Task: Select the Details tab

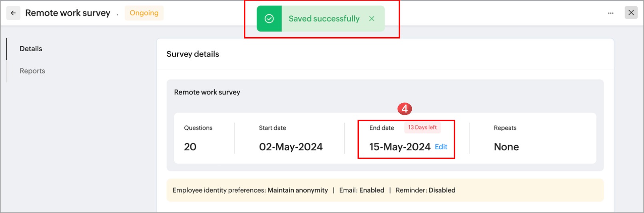Action: [x=31, y=49]
